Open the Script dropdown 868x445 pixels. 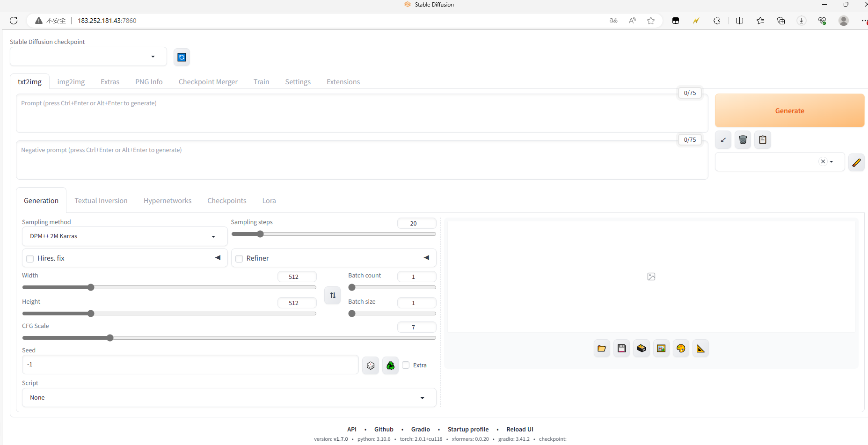point(229,398)
